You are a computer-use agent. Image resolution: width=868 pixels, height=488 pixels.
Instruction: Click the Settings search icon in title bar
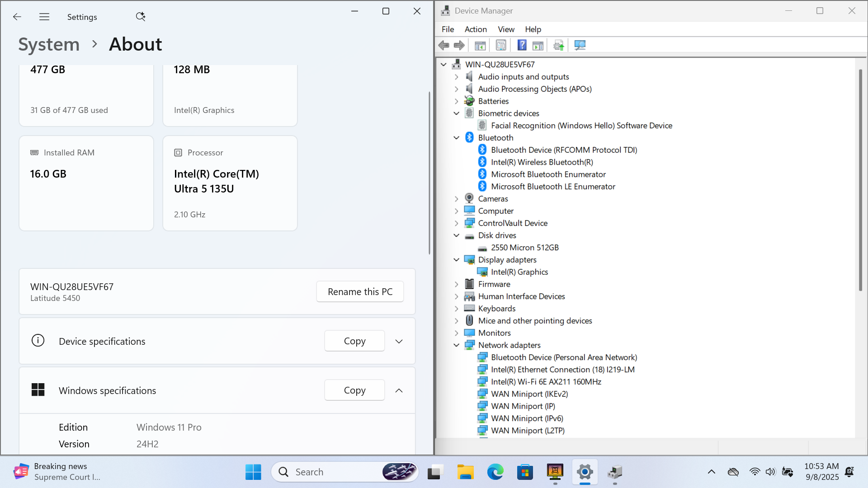coord(141,17)
